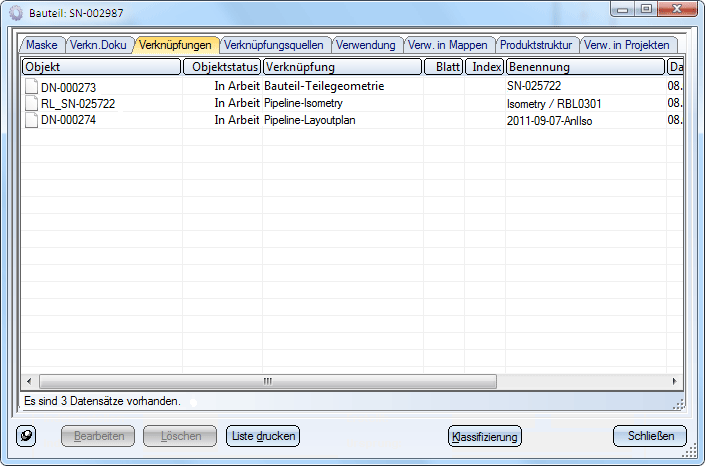Click In Arbeit status of DN-000273
Image resolution: width=705 pixels, height=466 pixels.
(x=237, y=86)
